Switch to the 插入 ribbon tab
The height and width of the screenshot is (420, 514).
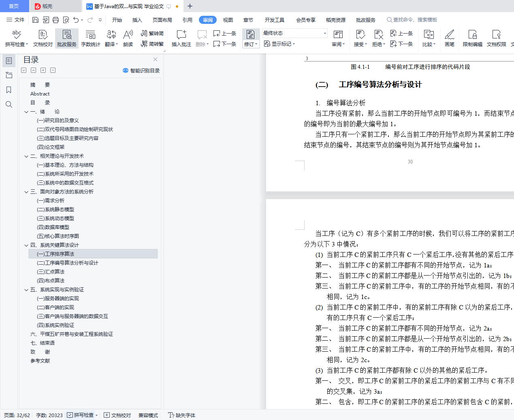tap(137, 20)
